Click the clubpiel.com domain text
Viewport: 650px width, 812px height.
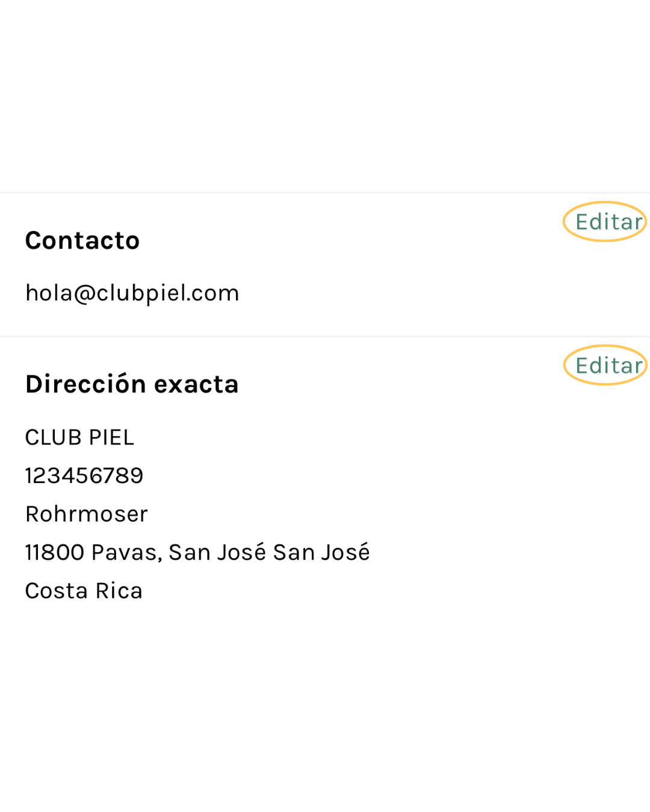point(167,293)
